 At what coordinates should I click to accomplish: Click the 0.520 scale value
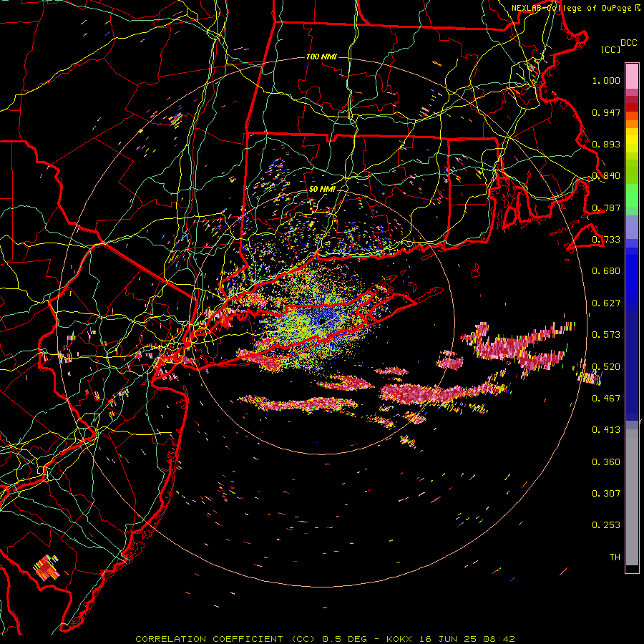click(606, 366)
